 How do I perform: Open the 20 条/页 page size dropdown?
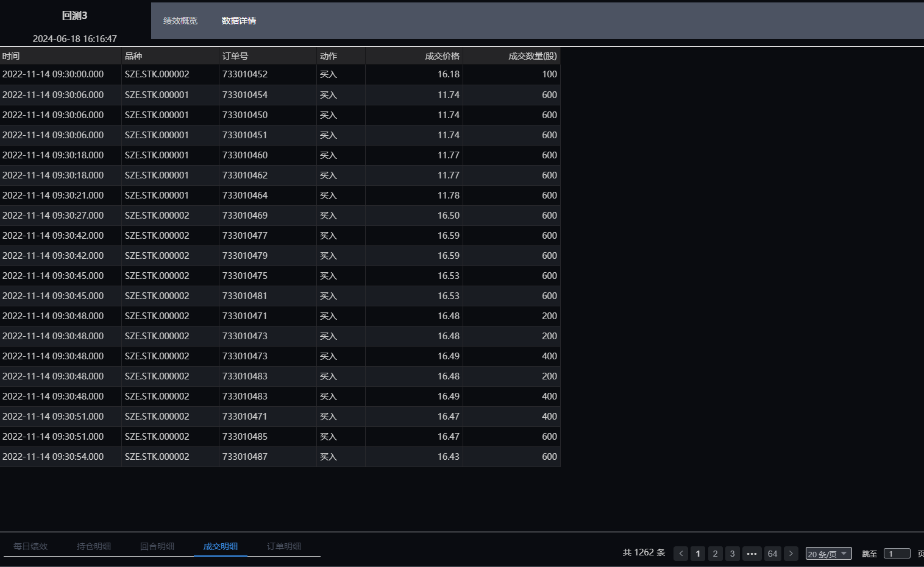tap(828, 554)
